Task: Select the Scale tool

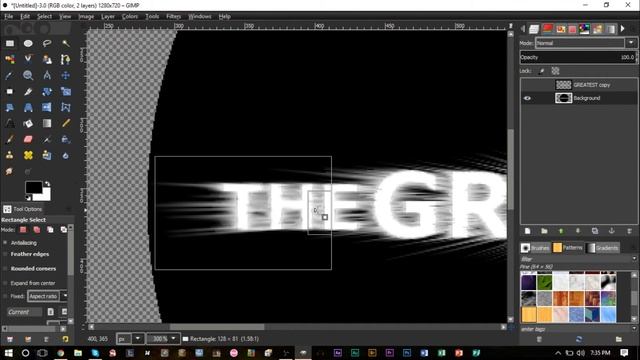Action: (66, 91)
